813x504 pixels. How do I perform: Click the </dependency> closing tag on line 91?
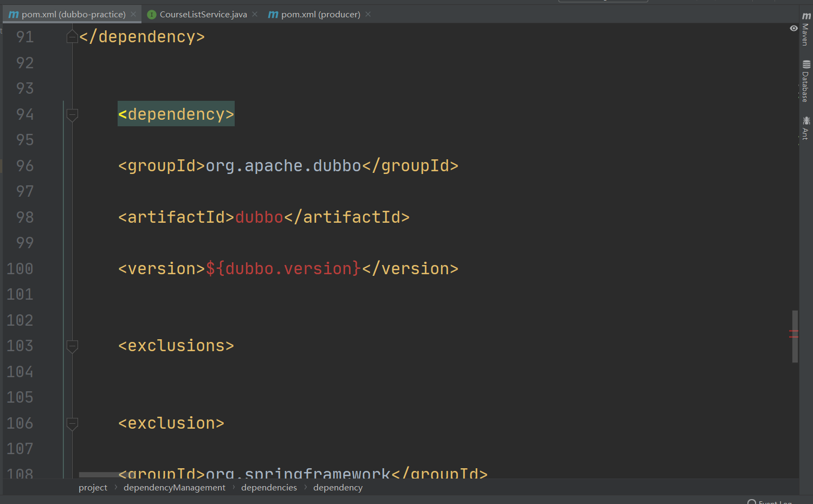pyautogui.click(x=142, y=37)
